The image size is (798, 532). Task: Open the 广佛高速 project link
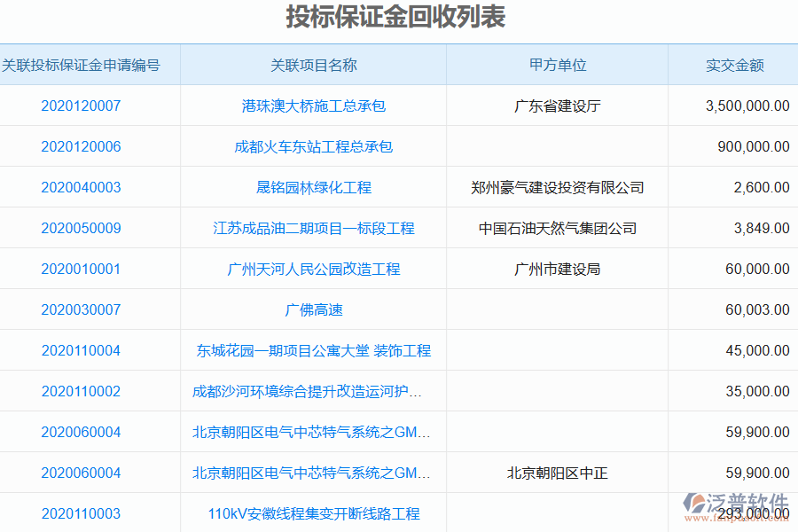click(313, 309)
